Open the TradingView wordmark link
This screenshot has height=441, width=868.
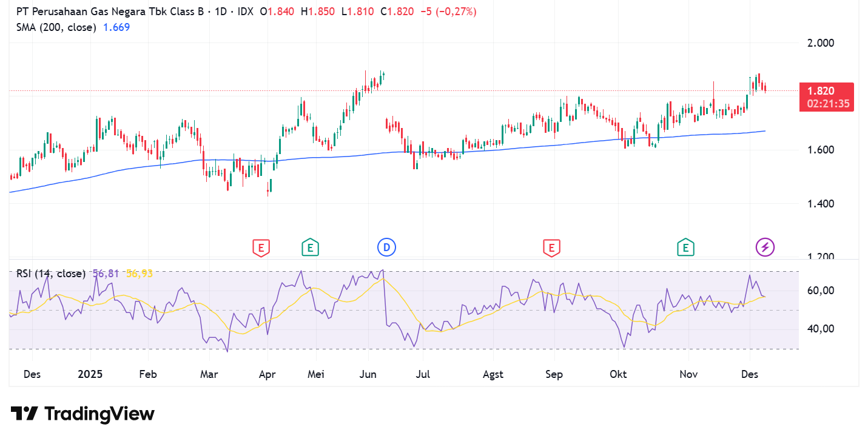99,414
